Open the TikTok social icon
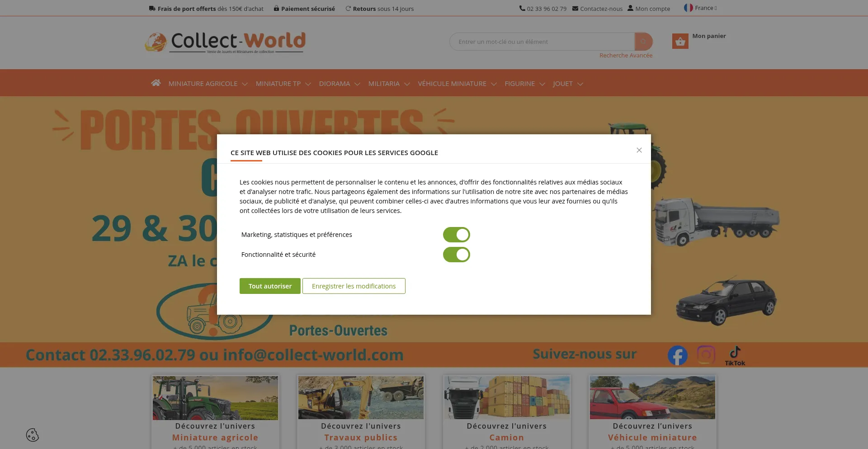 coord(735,355)
